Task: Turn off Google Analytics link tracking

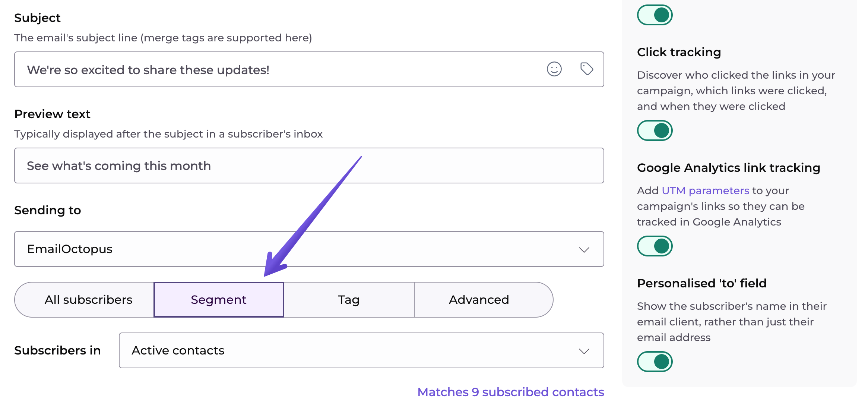Action: pyautogui.click(x=655, y=246)
